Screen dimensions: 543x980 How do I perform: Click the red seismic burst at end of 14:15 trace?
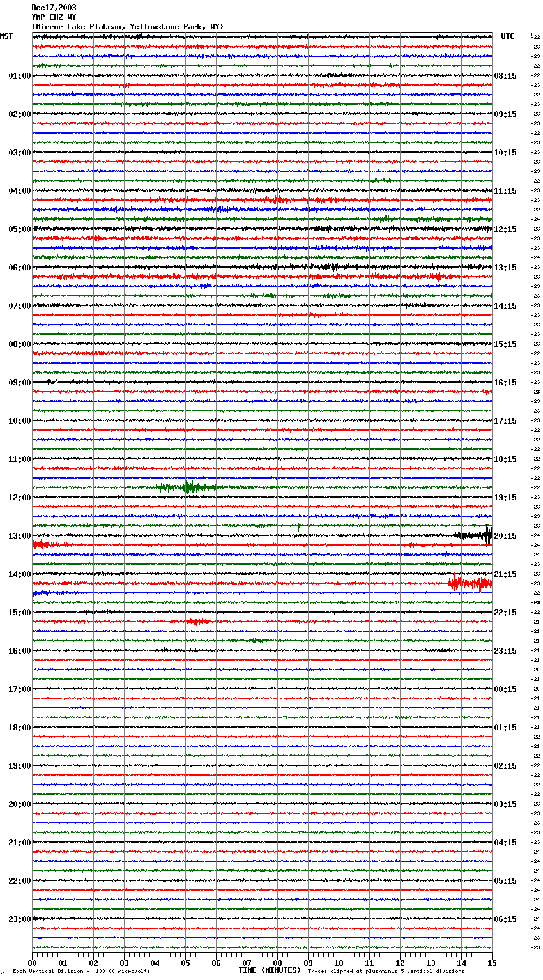point(470,583)
